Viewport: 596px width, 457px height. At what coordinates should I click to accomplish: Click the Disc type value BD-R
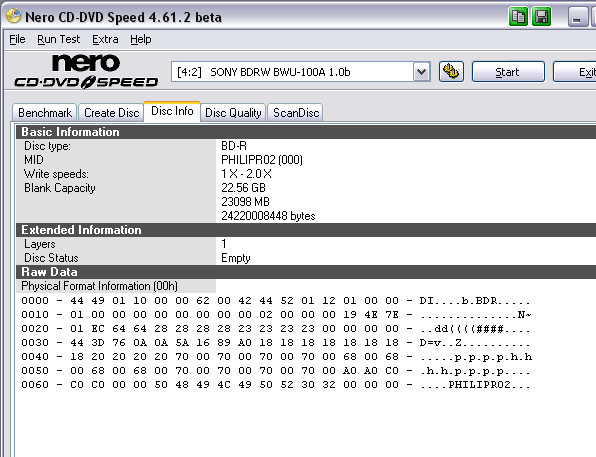234,146
